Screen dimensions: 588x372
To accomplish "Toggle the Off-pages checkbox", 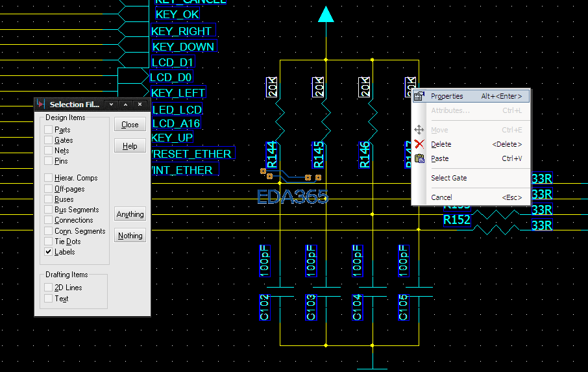I will click(x=49, y=188).
